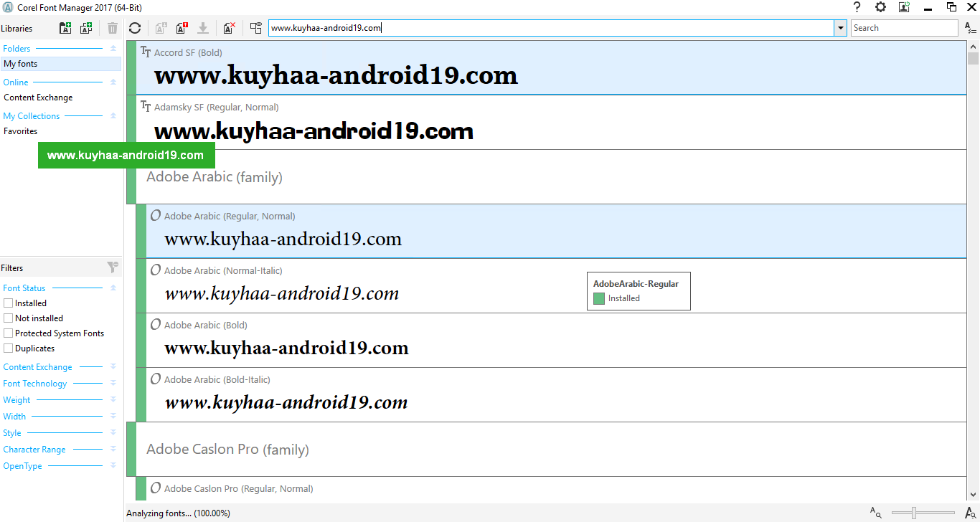Select the Adamsky SF font preview text
Screen dimensions: 980x522
[314, 131]
